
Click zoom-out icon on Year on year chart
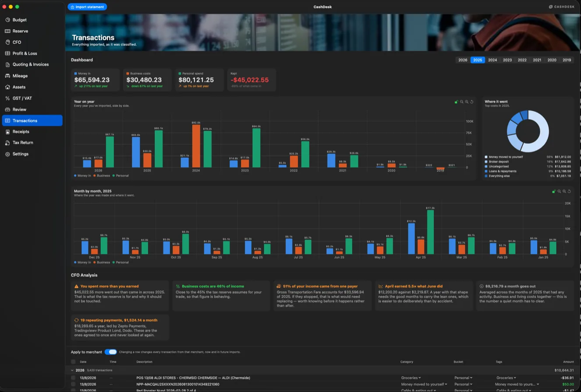tap(461, 102)
